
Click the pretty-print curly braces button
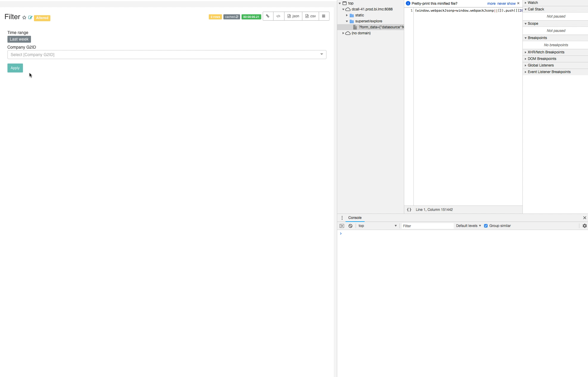[409, 209]
